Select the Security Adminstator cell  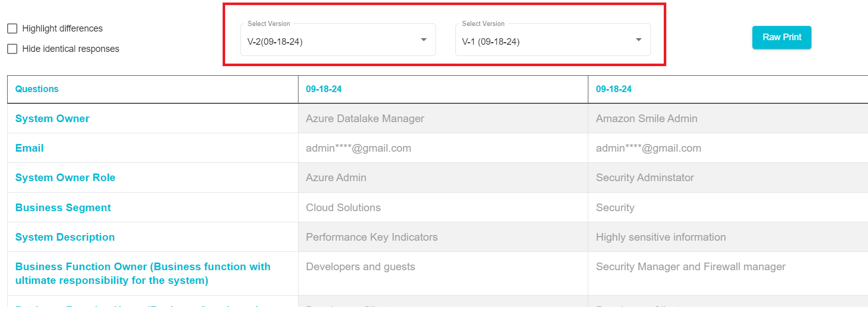pos(728,178)
